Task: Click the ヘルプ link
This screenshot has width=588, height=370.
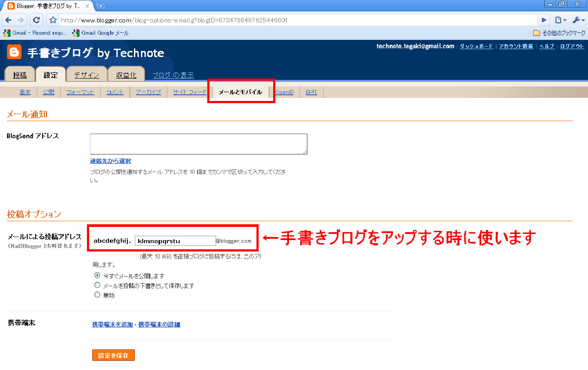Action: click(547, 46)
